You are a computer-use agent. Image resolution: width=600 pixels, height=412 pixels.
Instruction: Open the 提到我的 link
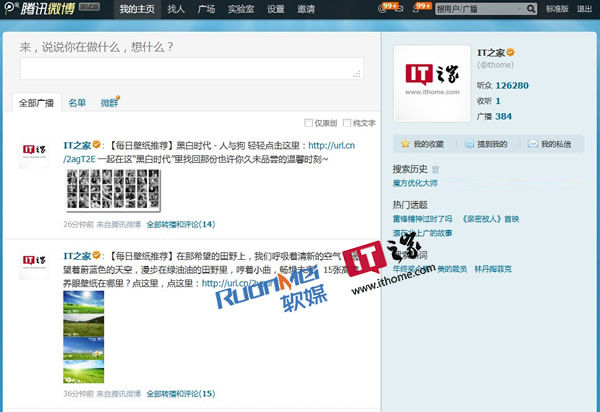pos(492,144)
